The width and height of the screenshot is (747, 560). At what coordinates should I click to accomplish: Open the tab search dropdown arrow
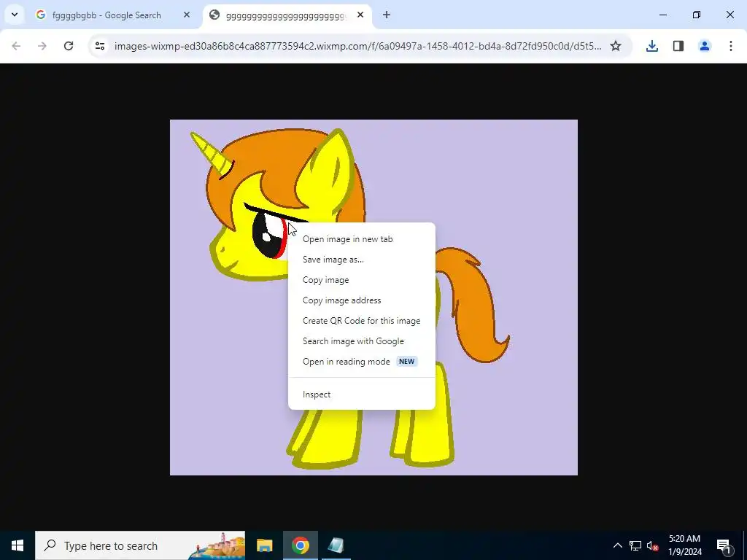coord(15,15)
